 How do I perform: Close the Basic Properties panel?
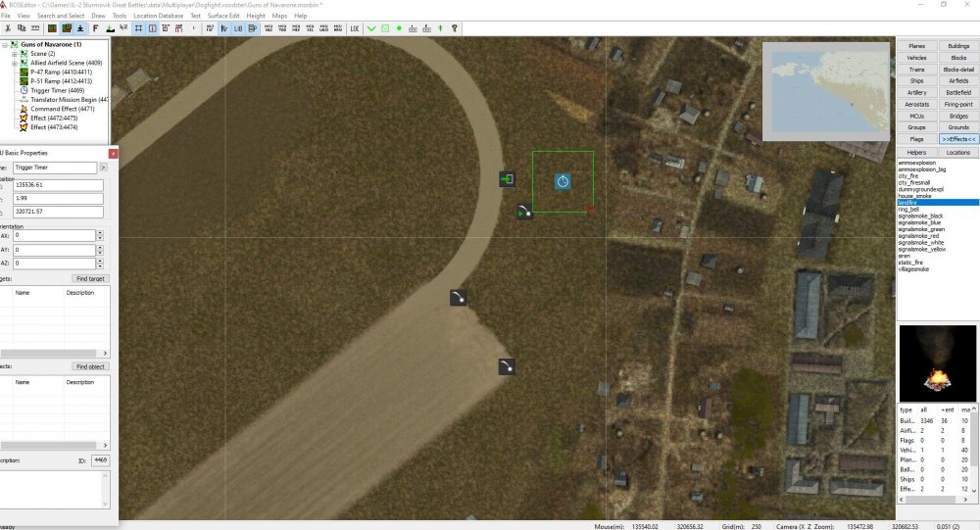pos(113,153)
